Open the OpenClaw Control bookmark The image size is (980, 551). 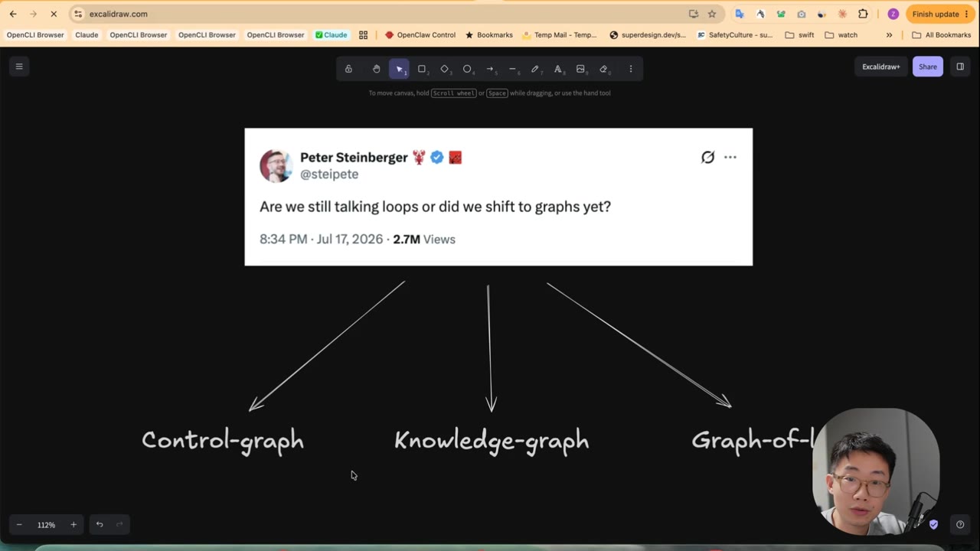420,34
